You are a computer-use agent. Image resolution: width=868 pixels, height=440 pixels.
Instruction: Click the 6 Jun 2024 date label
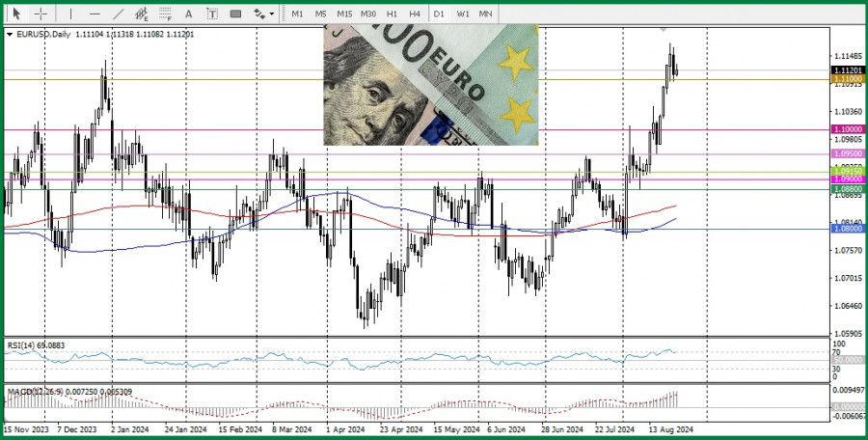point(506,429)
